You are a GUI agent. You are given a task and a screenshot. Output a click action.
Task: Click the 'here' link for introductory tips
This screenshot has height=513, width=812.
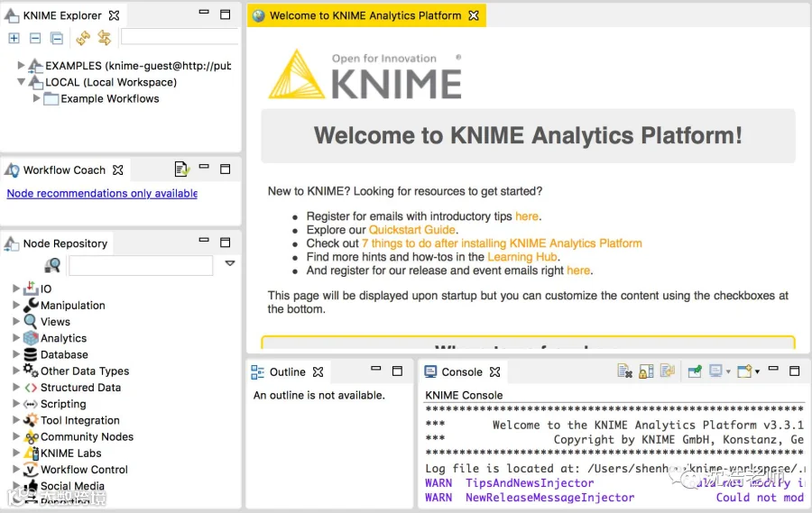point(527,215)
